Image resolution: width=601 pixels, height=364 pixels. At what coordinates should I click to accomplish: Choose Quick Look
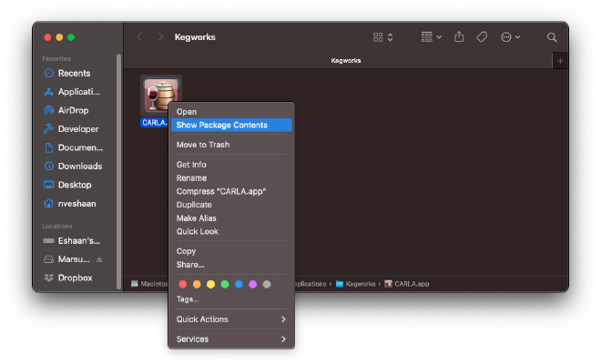[x=231, y=232]
